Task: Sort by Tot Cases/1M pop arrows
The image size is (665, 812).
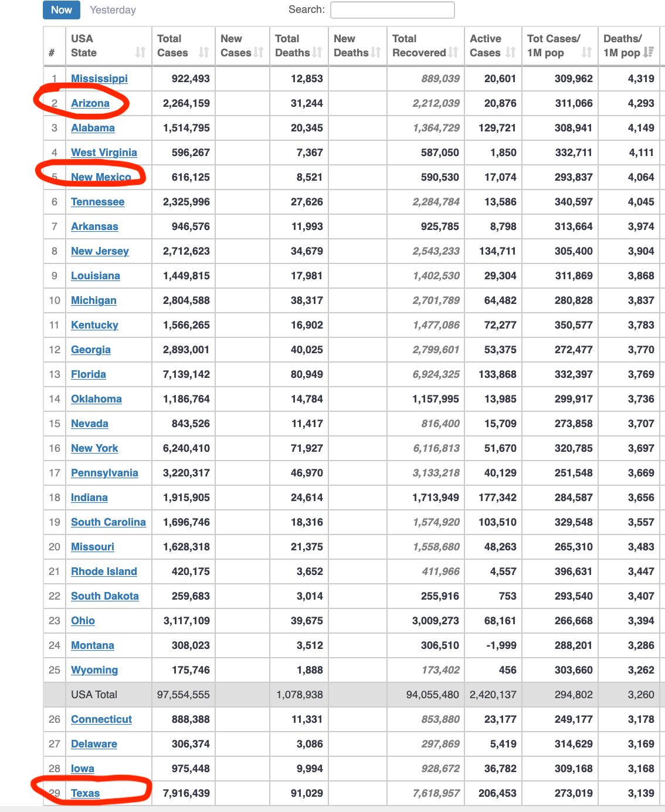Action: [x=586, y=52]
